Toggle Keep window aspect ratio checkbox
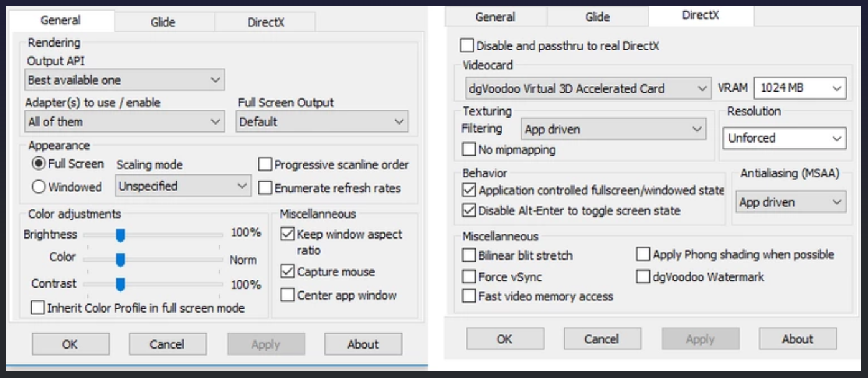Viewport: 868px width, 378px height. (287, 234)
